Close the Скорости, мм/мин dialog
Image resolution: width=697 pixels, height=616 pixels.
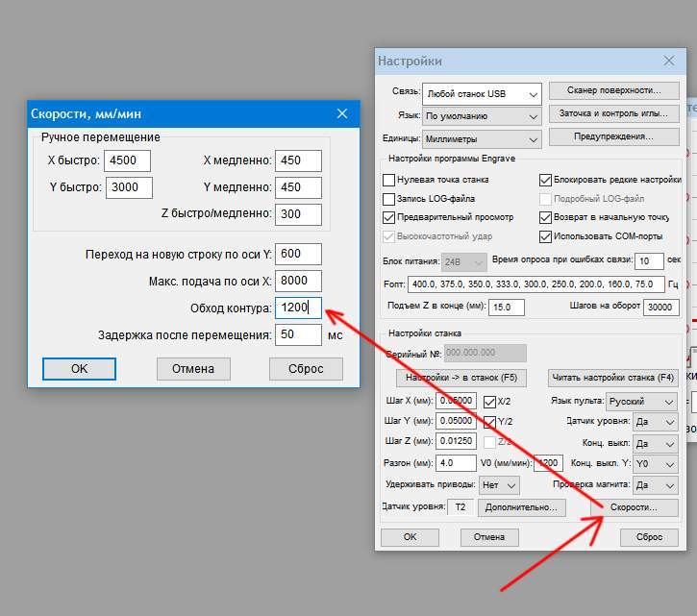coord(341,113)
